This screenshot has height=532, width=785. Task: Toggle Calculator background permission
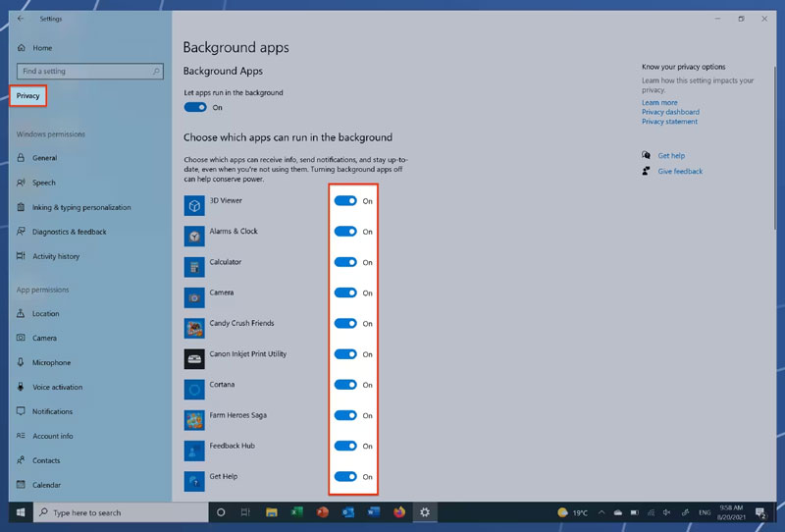click(x=345, y=262)
